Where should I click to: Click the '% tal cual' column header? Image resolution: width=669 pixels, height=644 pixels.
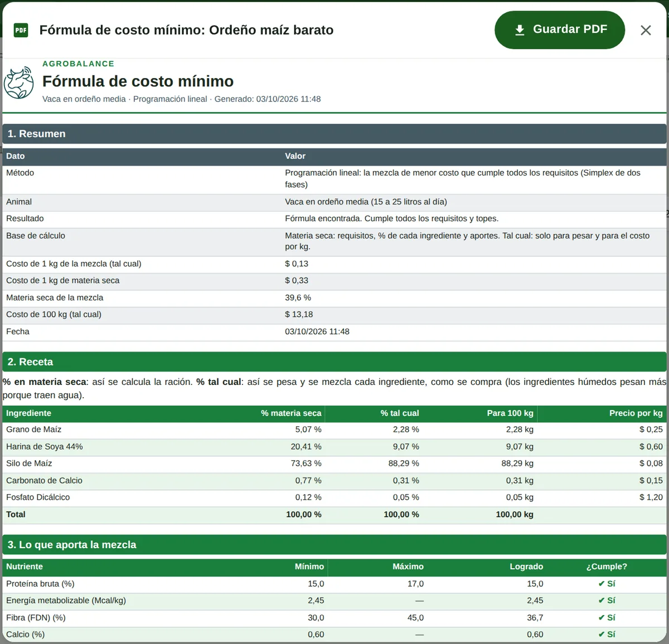coord(400,413)
